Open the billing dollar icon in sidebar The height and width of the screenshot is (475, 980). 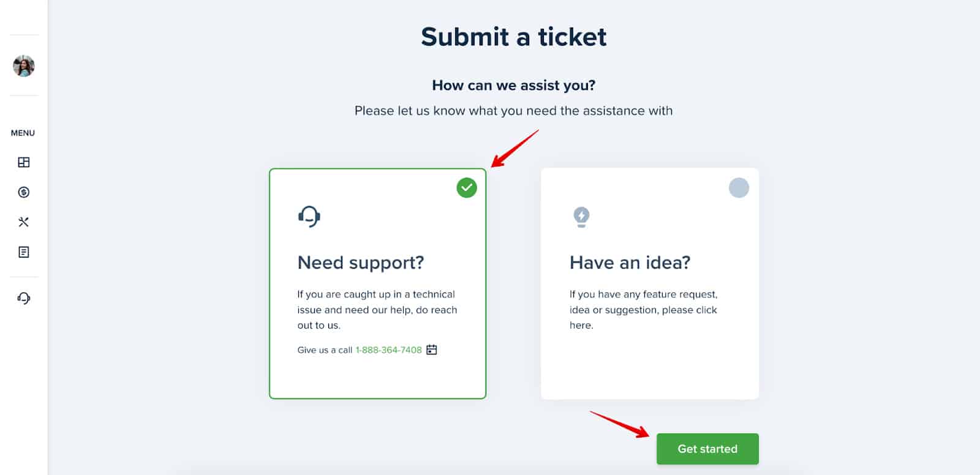tap(24, 192)
